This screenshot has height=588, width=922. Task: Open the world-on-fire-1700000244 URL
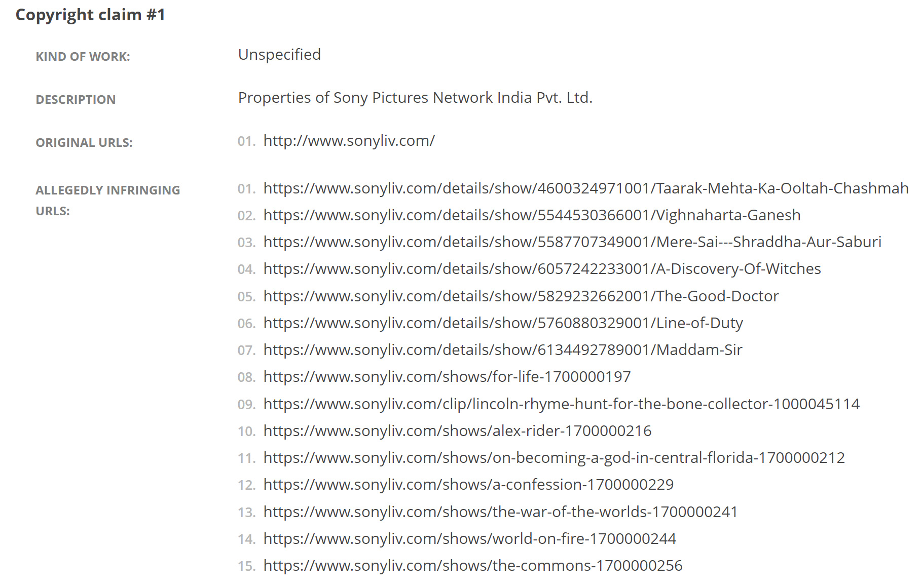point(469,539)
